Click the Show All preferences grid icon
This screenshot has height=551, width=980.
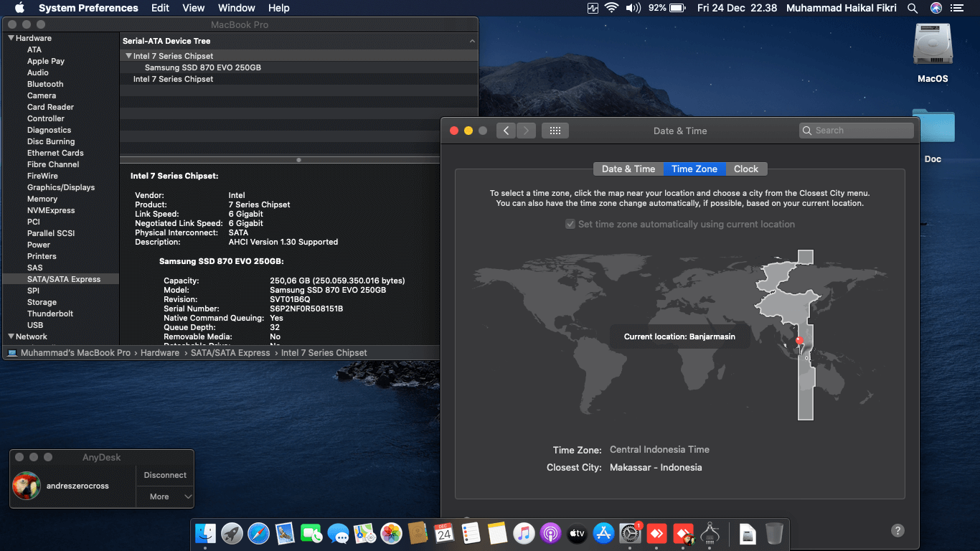(555, 131)
